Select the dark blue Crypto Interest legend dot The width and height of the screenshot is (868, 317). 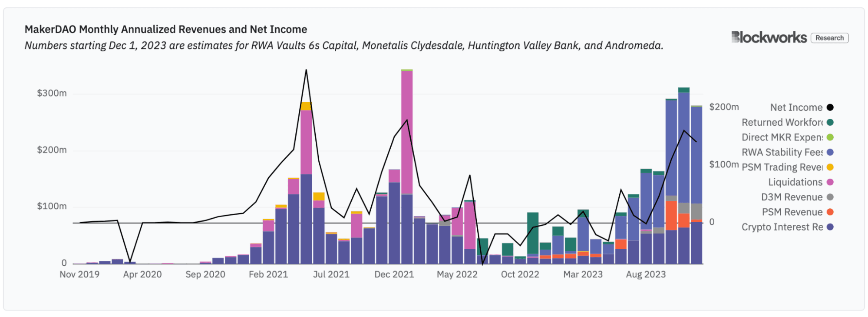pyautogui.click(x=830, y=227)
